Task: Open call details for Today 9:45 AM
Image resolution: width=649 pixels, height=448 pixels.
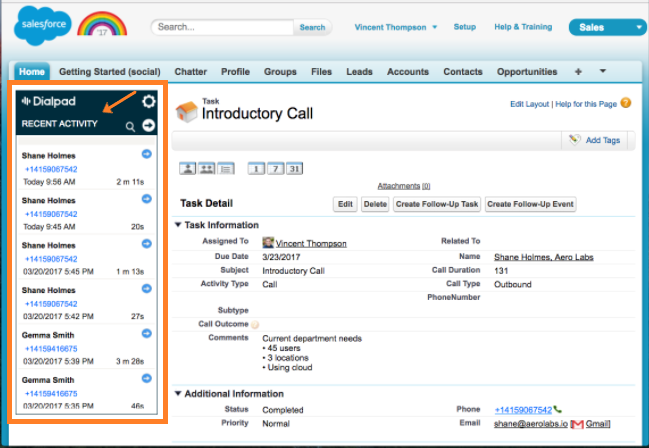Action: tap(147, 199)
